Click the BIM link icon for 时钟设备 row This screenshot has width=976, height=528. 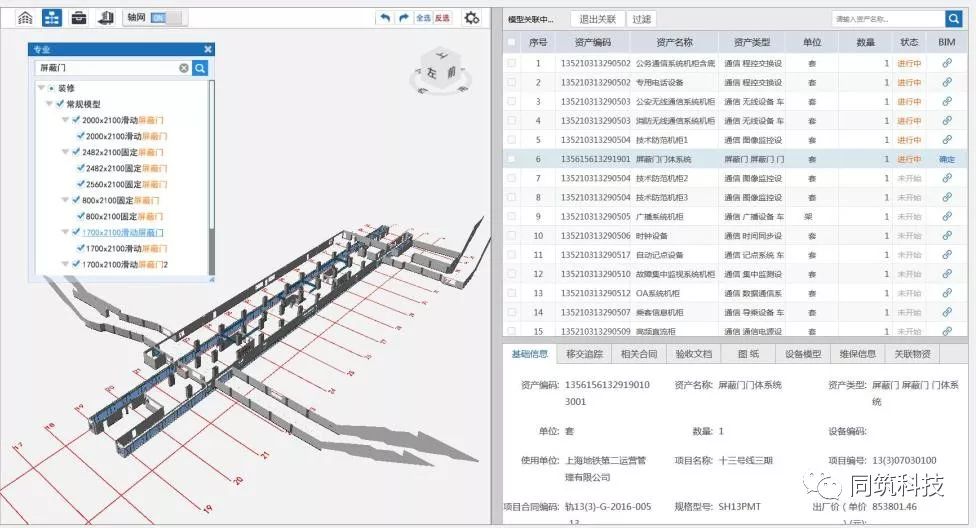(x=947, y=235)
